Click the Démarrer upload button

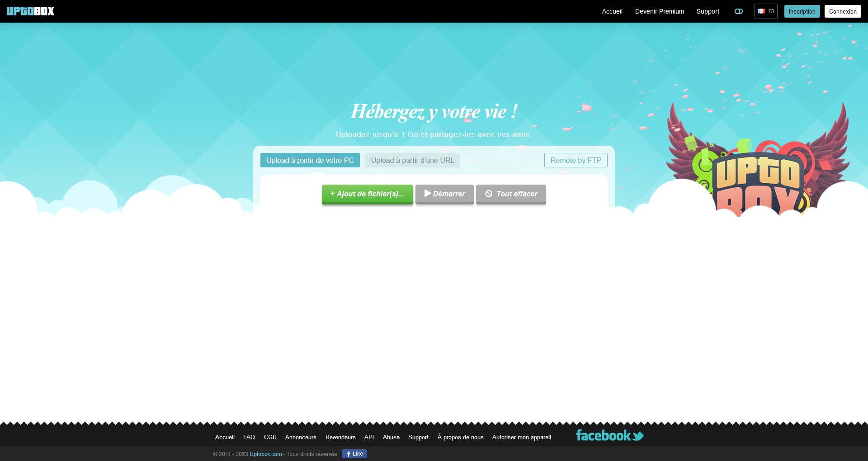coord(444,194)
